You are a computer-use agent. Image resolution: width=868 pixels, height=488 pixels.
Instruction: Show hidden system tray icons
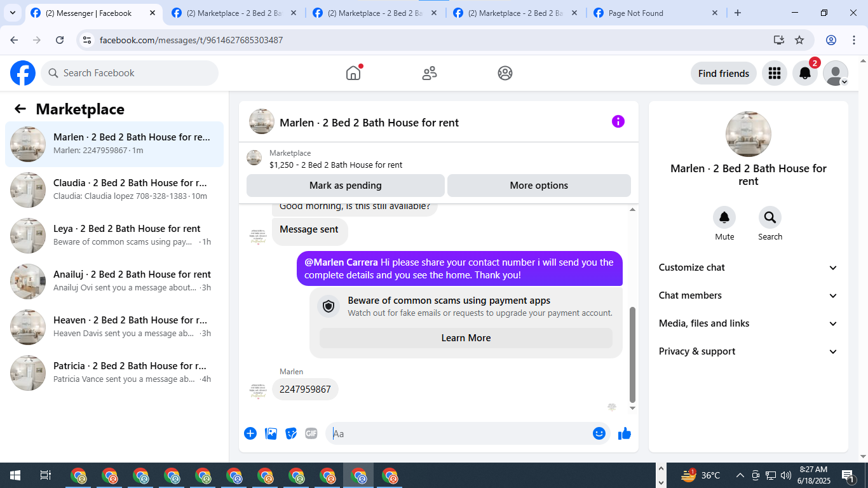[740, 475]
